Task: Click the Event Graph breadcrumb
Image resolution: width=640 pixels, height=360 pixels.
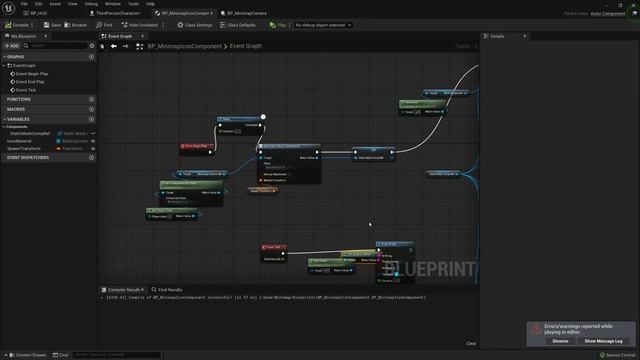Action: [246, 46]
